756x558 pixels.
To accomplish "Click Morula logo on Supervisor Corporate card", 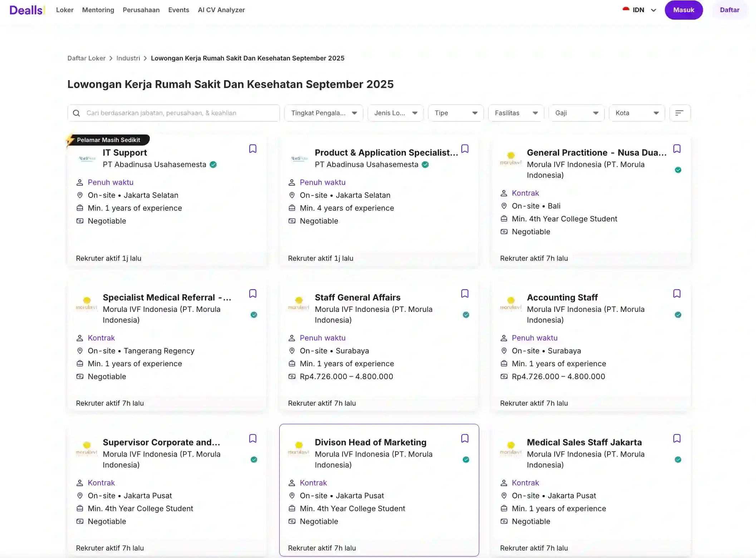I will point(87,448).
